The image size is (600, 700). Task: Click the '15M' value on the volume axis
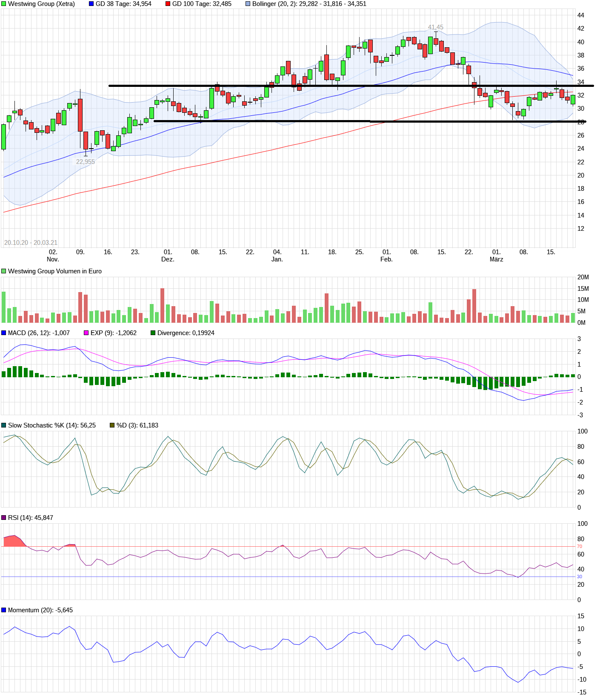pos(583,289)
